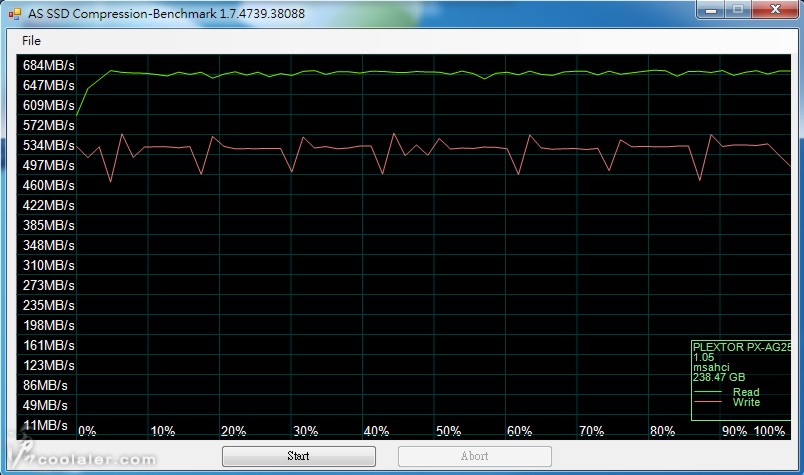Click the 86MB/s axis label
The image size is (804, 475).
(45, 385)
